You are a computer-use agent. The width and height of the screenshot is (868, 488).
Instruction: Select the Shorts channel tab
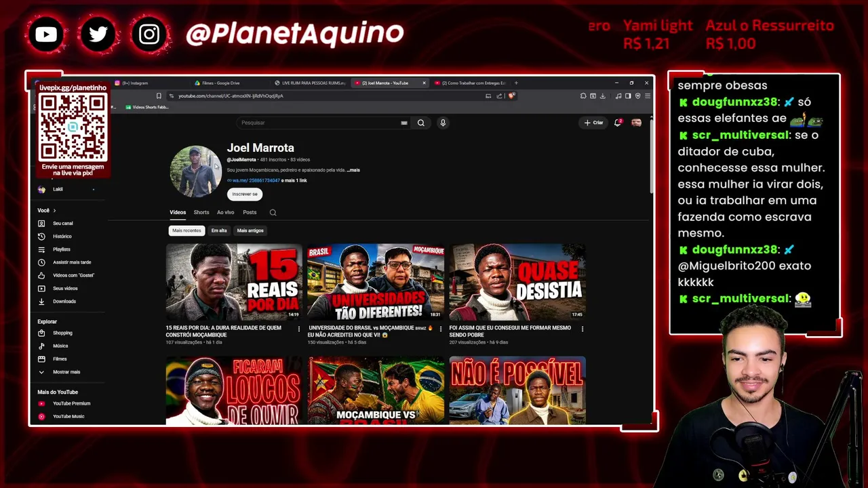201,212
